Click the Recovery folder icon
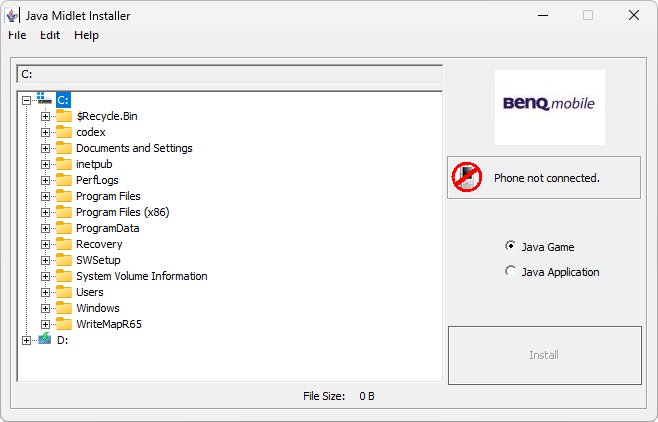The image size is (658, 422). (64, 243)
